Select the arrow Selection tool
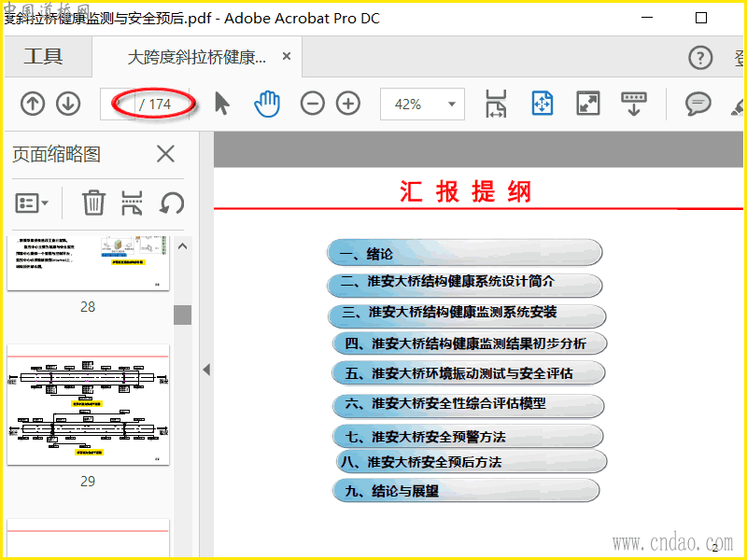747x560 pixels. [221, 104]
